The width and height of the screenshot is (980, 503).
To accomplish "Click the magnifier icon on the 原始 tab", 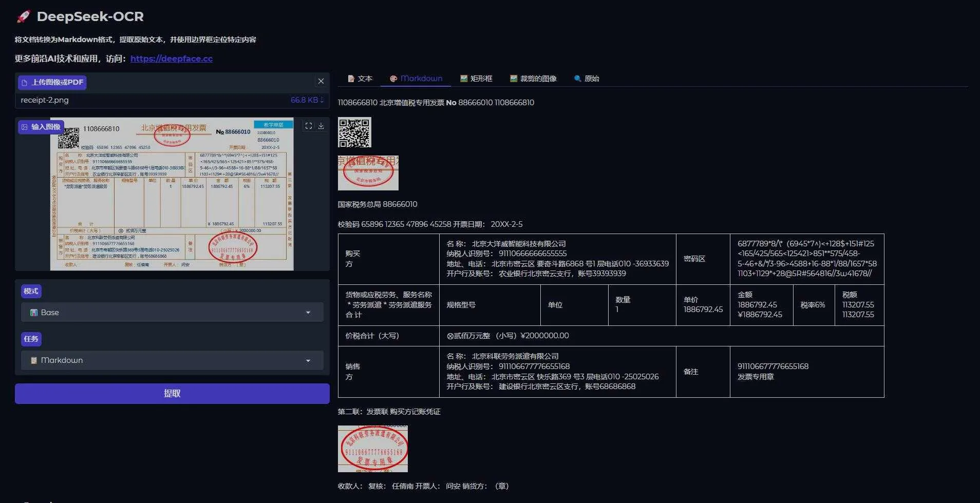I will (x=576, y=78).
